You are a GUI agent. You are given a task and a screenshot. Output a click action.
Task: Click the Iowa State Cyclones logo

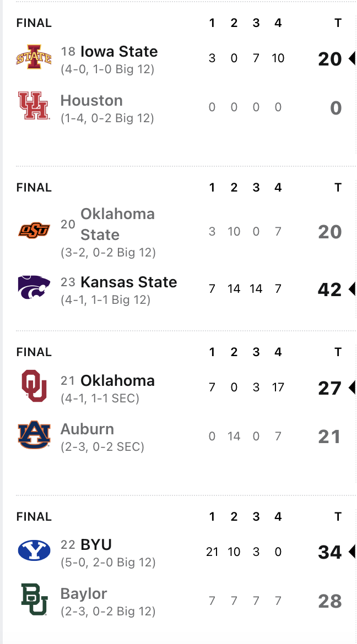point(34,57)
